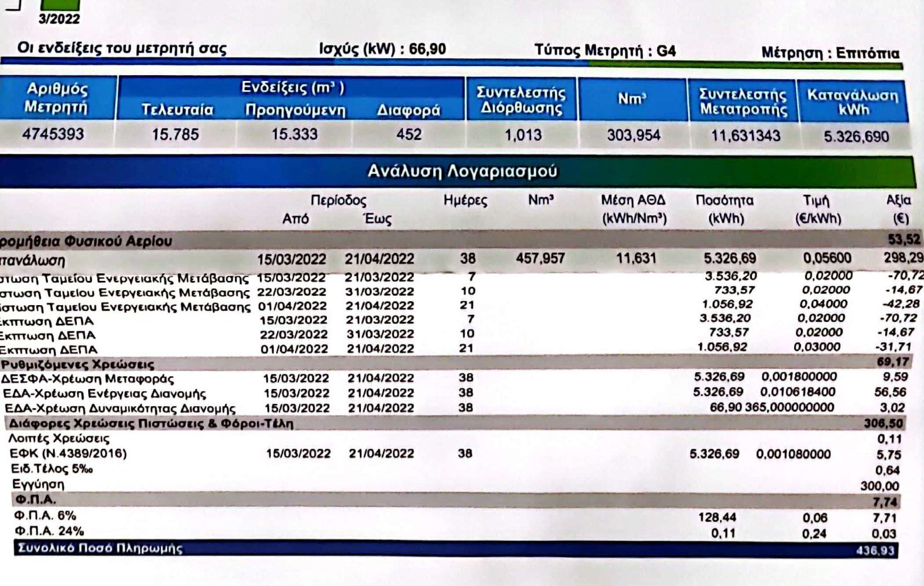This screenshot has width=924, height=586.
Task: Click the "Περίοδος" column heading
Action: pyautogui.click(x=338, y=201)
